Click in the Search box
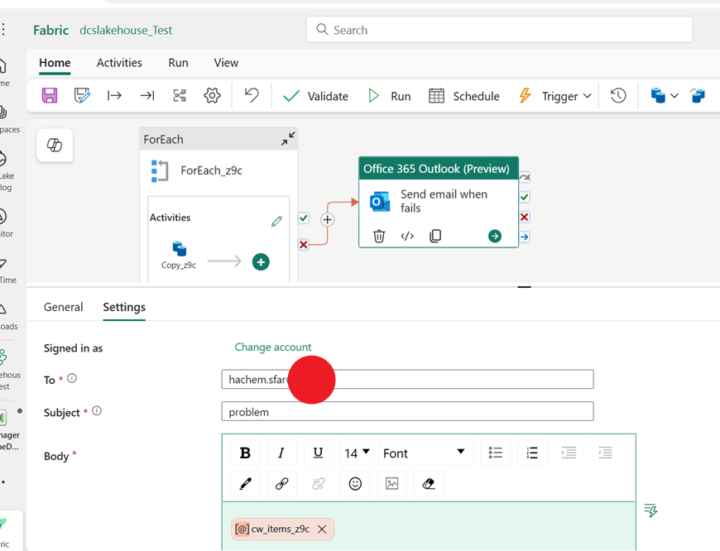Screen dimensions: 720x551 pyautogui.click(x=499, y=30)
